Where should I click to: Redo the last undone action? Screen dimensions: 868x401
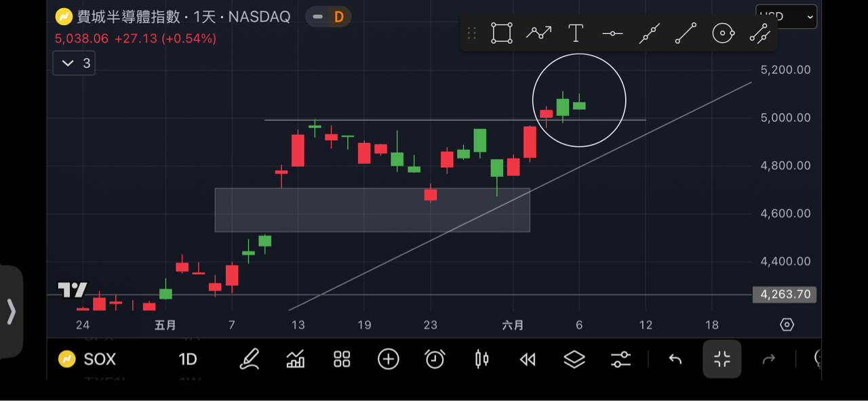[768, 359]
